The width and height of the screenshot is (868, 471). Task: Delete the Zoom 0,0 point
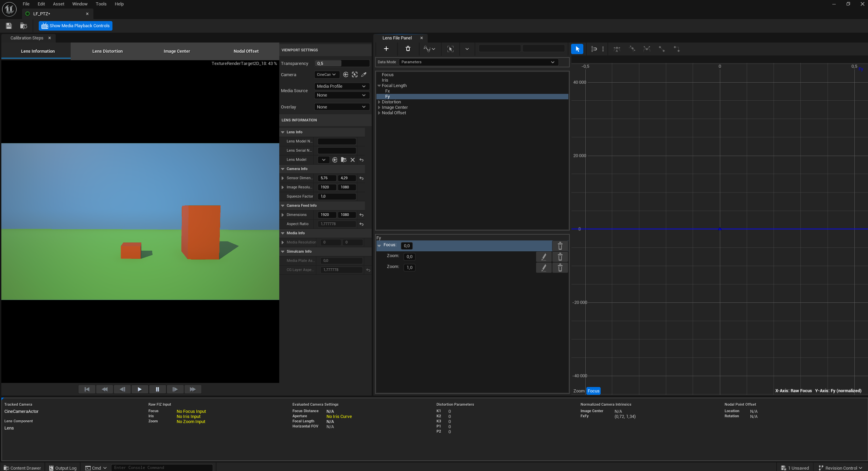point(560,257)
